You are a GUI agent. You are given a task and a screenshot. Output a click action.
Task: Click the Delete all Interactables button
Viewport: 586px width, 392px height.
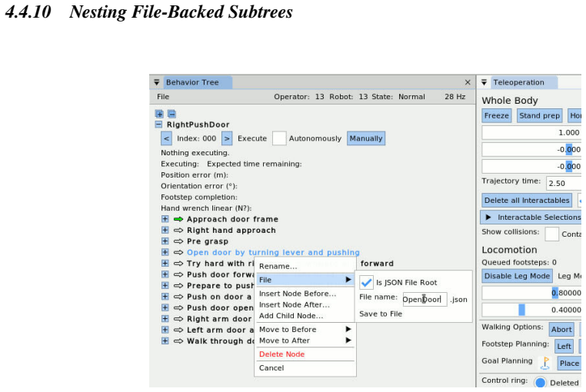527,201
